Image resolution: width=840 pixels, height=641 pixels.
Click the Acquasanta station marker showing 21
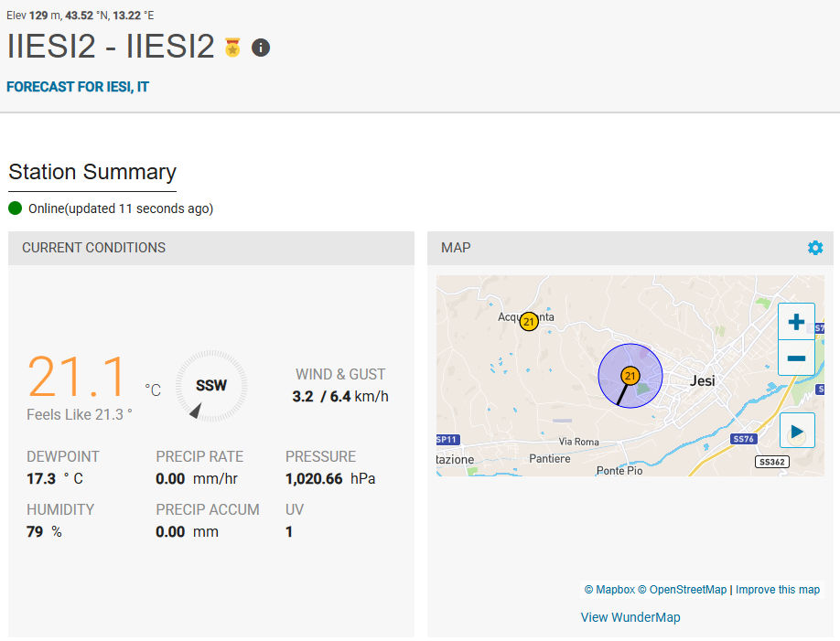click(x=529, y=321)
